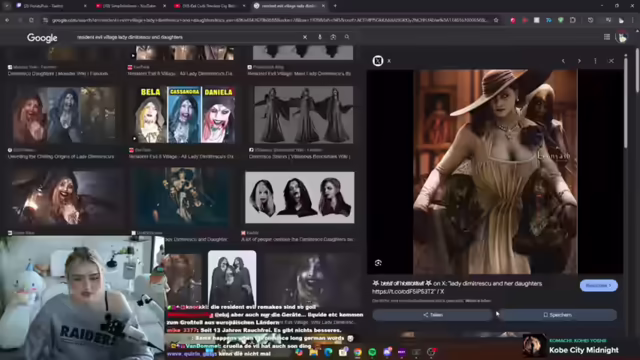Reload the page with the refresh icon

pos(31,20)
